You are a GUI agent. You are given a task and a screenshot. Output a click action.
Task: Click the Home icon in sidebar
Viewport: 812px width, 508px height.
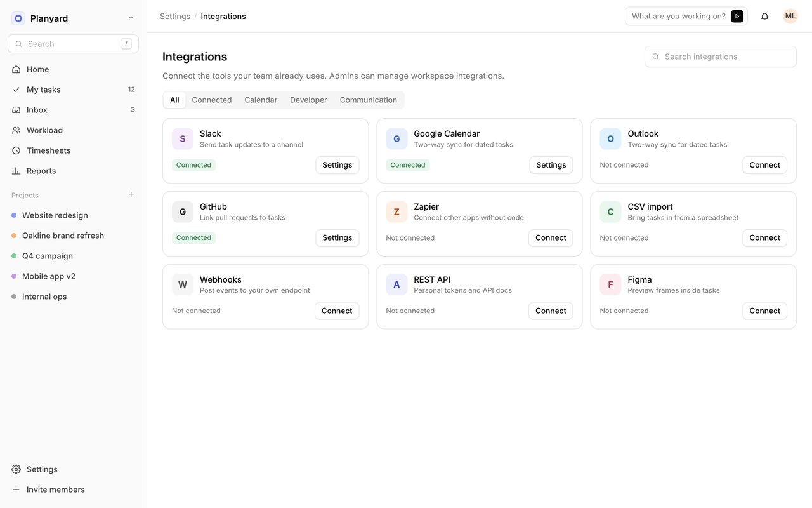pos(16,69)
